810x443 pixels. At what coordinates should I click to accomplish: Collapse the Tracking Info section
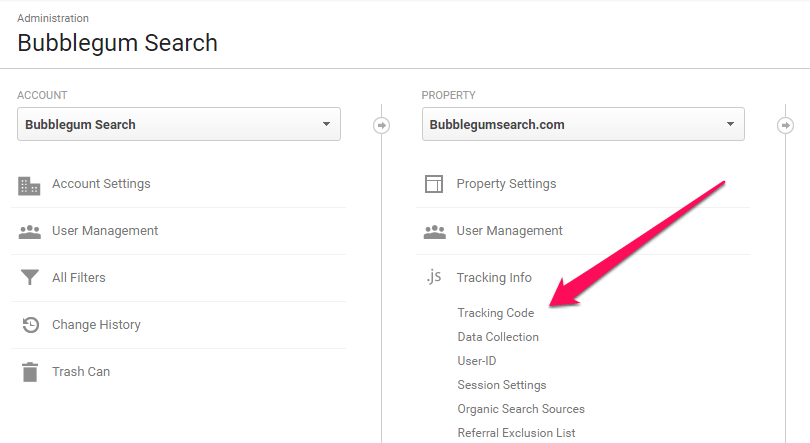coord(494,278)
